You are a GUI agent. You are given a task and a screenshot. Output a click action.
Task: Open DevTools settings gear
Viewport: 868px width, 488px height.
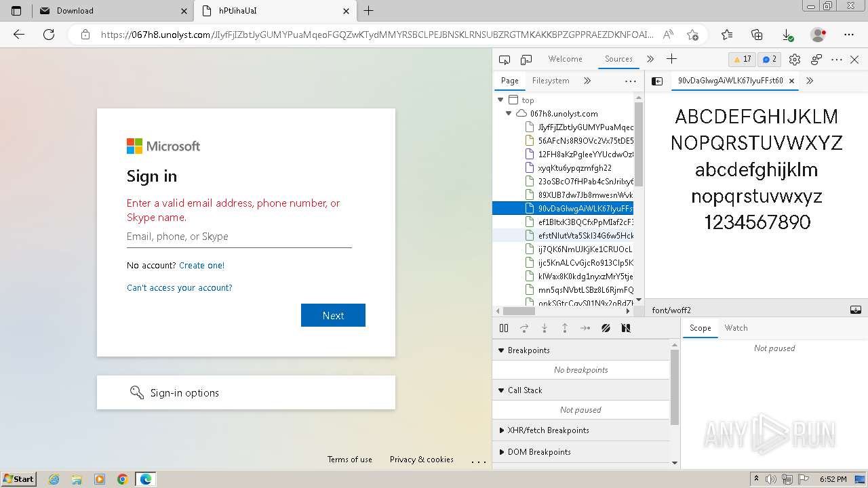click(795, 60)
